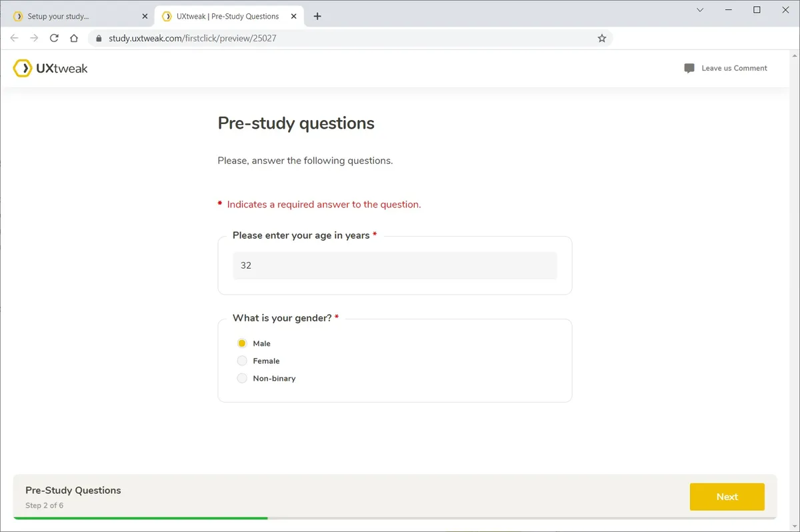Click the browser address bar URL
800x532 pixels.
pos(193,39)
